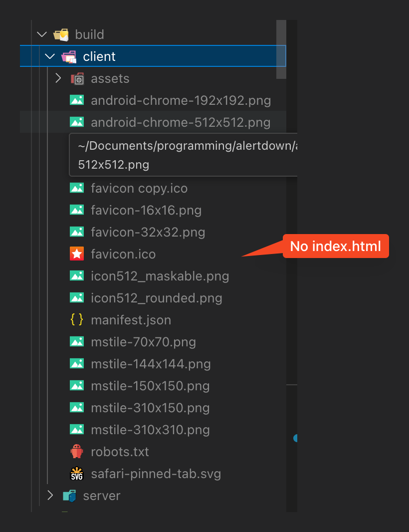
Task: Click the server folder icon
Action: click(70, 496)
